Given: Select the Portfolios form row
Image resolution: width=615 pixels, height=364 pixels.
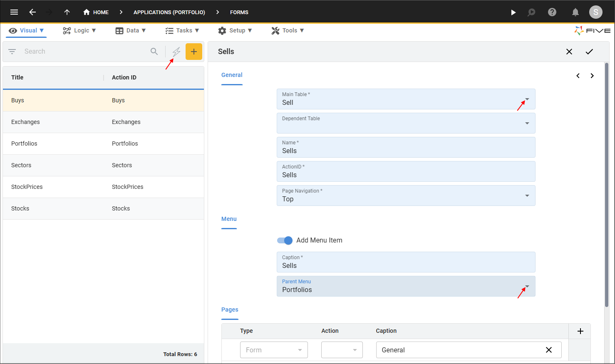Looking at the screenshot, I should pos(103,144).
